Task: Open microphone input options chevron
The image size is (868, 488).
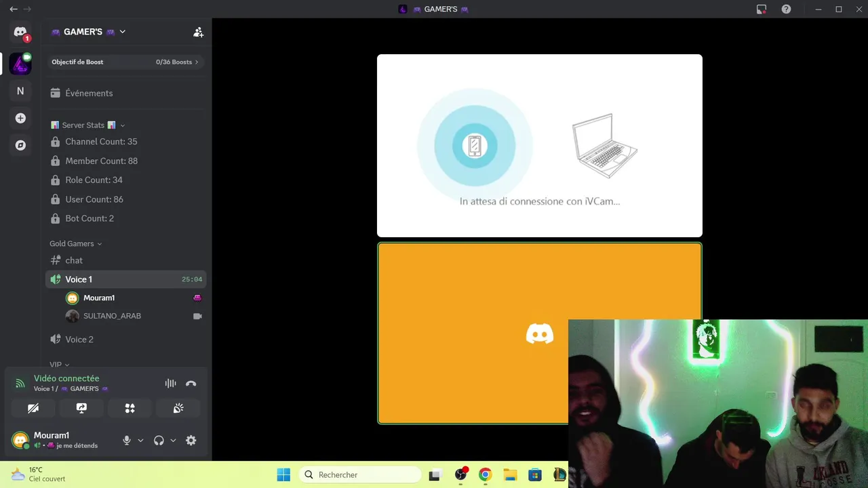Action: (x=140, y=441)
